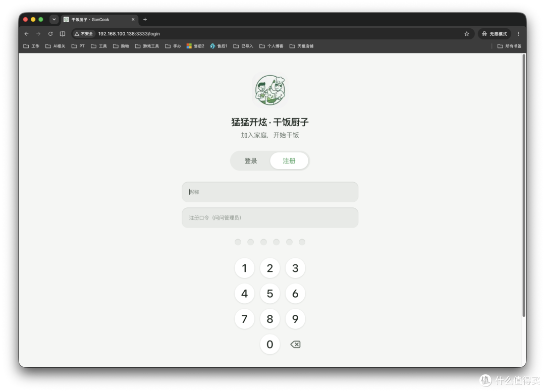Viewport: 545px width, 392px height.
Task: Tap keypad digit 7
Action: [244, 319]
